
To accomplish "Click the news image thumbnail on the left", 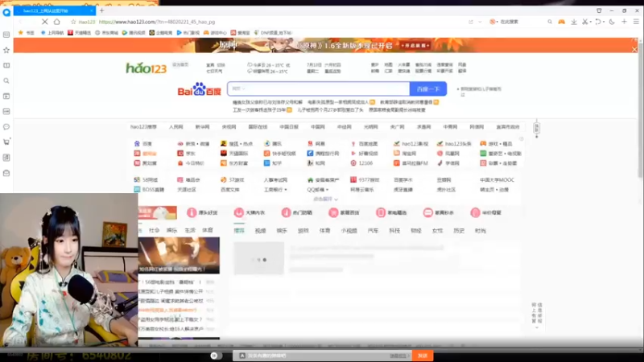I will point(179,255).
